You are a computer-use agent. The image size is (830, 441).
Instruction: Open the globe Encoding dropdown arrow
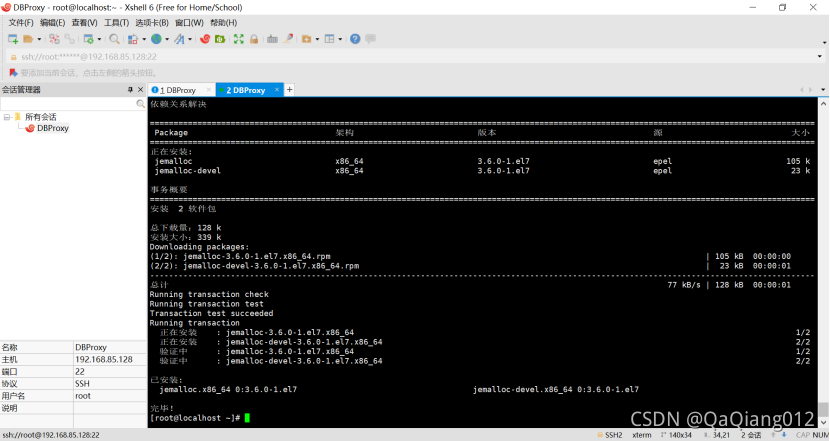pyautogui.click(x=167, y=39)
